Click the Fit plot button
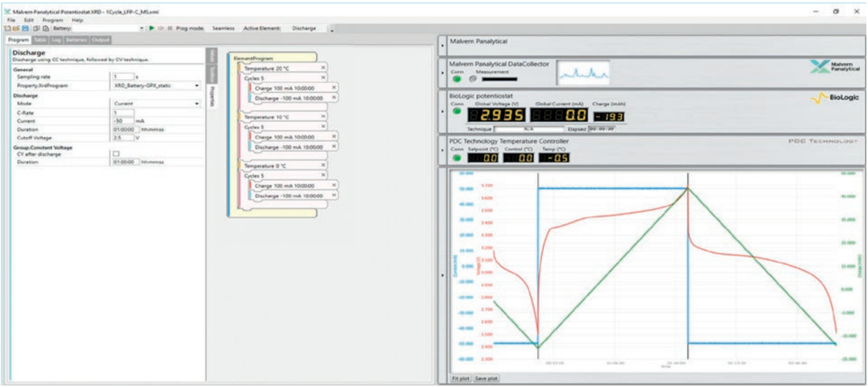The width and height of the screenshot is (868, 388). click(460, 377)
